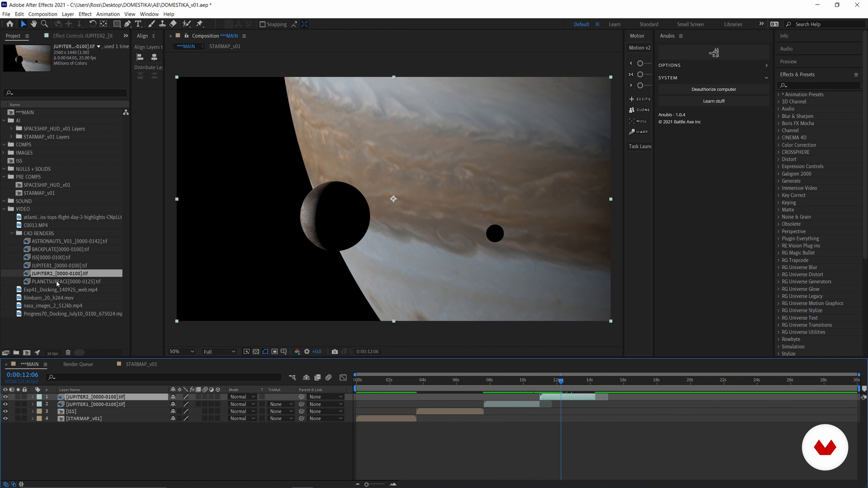
Task: Select the Rectangle shape tool
Action: click(117, 24)
